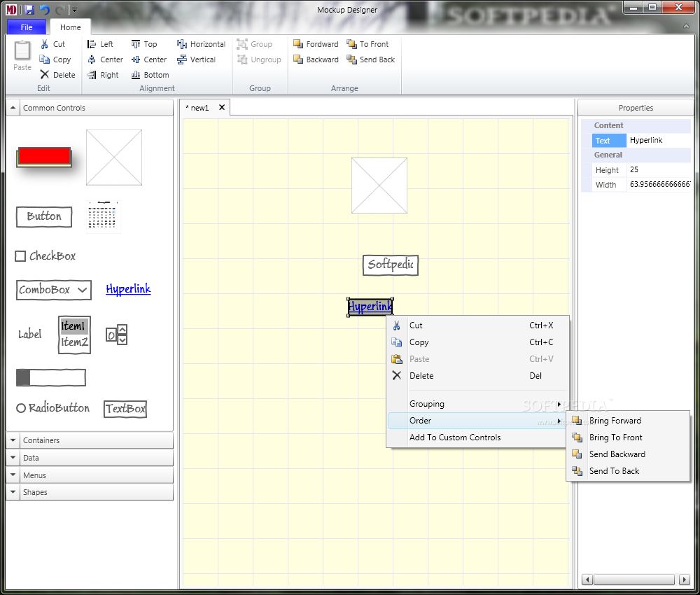Click Copy in the Edit ribbon group
The image size is (700, 595).
point(55,59)
